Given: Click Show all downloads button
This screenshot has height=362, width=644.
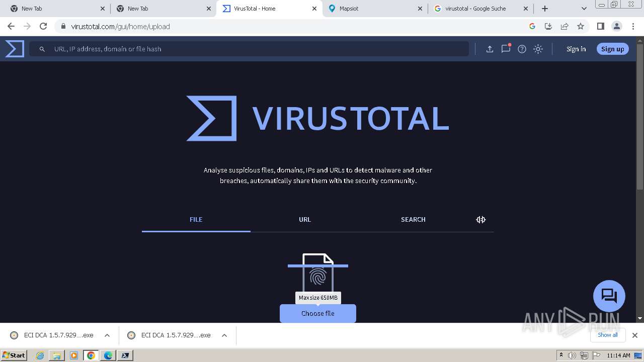Looking at the screenshot, I should click(608, 335).
